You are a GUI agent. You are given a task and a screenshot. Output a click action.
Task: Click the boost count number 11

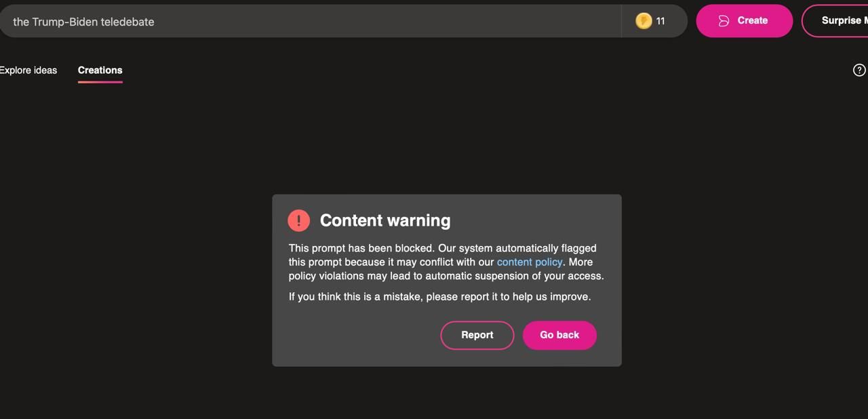click(x=660, y=21)
